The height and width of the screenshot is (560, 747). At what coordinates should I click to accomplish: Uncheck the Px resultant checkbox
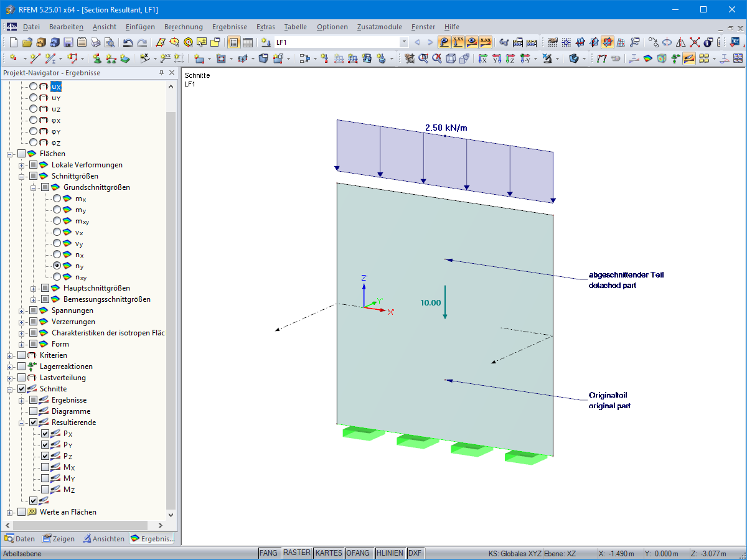[45, 434]
